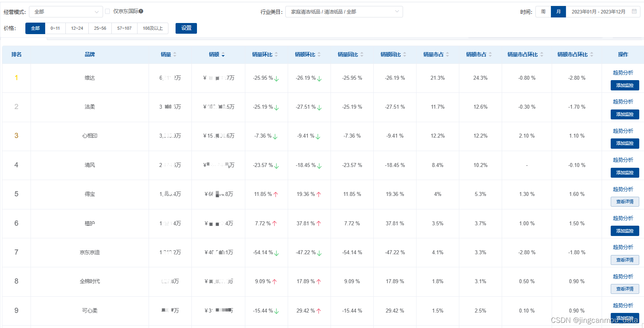Click brand name 心相印
644x328 pixels.
[x=90, y=136]
